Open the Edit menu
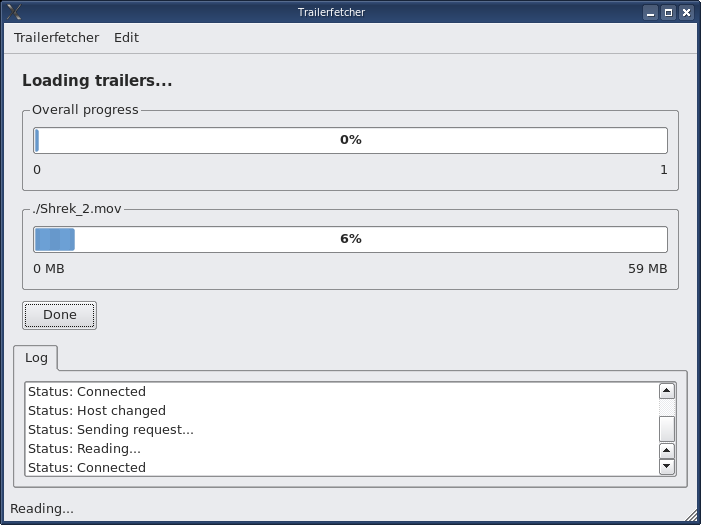 click(126, 38)
